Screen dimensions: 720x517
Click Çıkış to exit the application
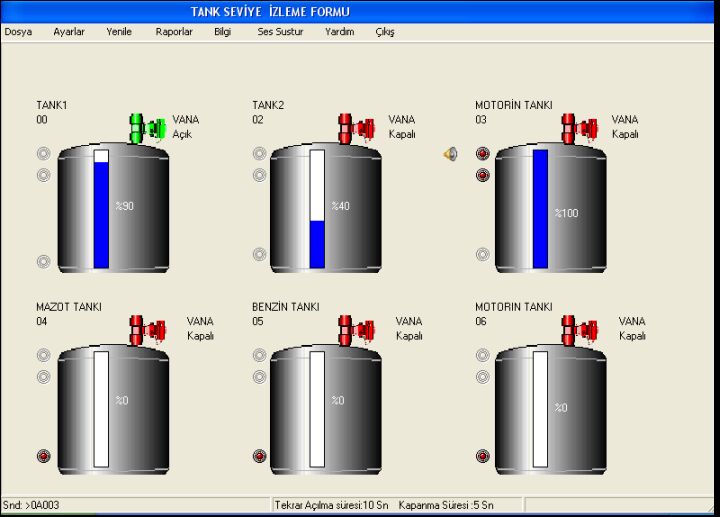(385, 32)
